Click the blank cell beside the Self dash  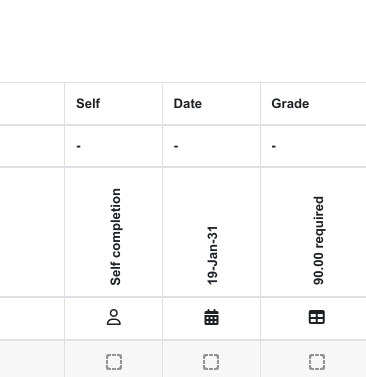click(x=32, y=146)
